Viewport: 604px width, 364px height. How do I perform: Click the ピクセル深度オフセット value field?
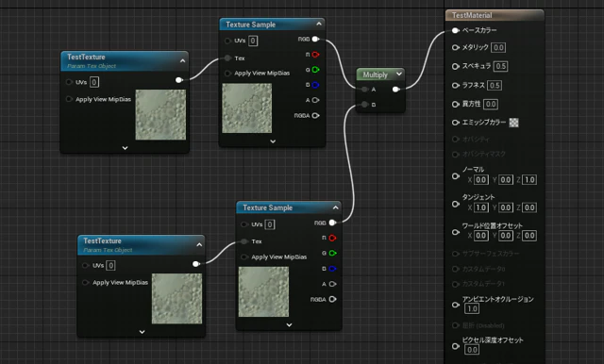pos(472,350)
